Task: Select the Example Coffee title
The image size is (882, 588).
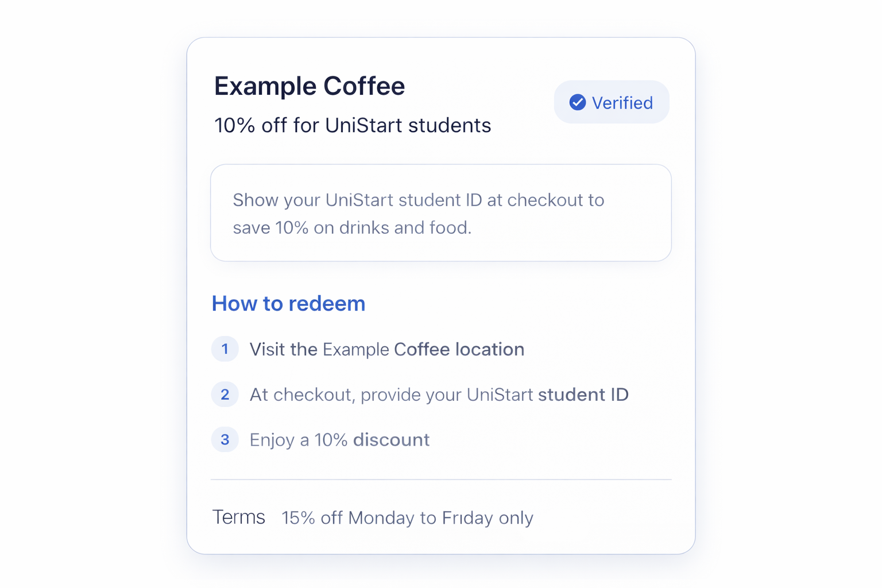Action: [309, 86]
